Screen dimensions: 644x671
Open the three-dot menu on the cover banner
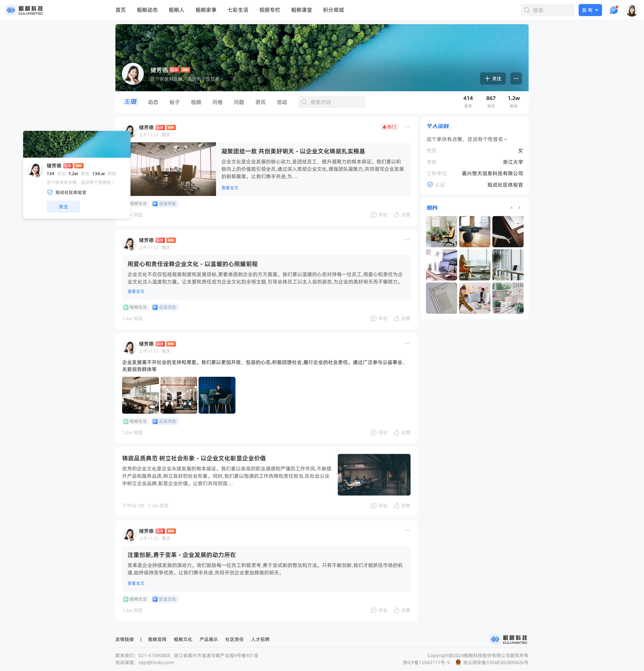[516, 78]
